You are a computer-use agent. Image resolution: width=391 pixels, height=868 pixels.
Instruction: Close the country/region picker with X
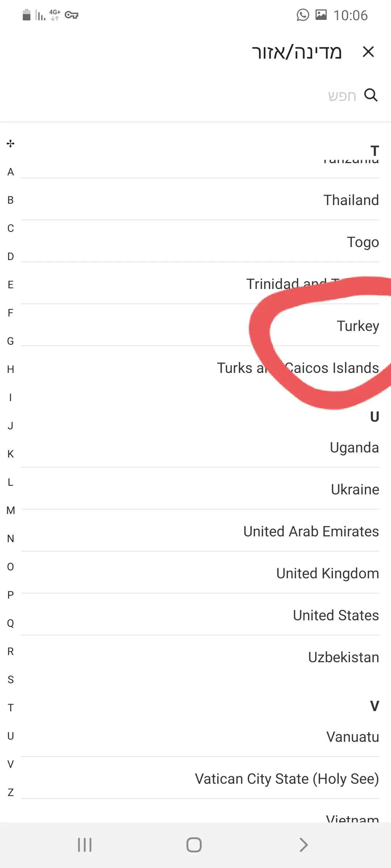pyautogui.click(x=368, y=52)
